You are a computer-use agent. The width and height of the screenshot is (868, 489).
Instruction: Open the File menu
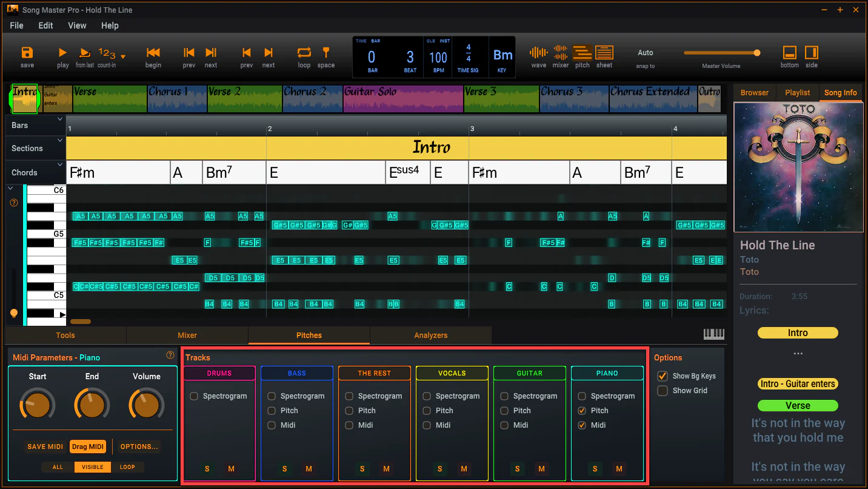(x=17, y=25)
